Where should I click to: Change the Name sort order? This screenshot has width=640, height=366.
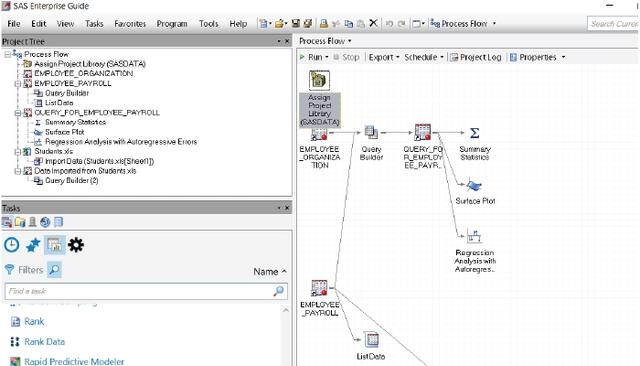tap(270, 271)
